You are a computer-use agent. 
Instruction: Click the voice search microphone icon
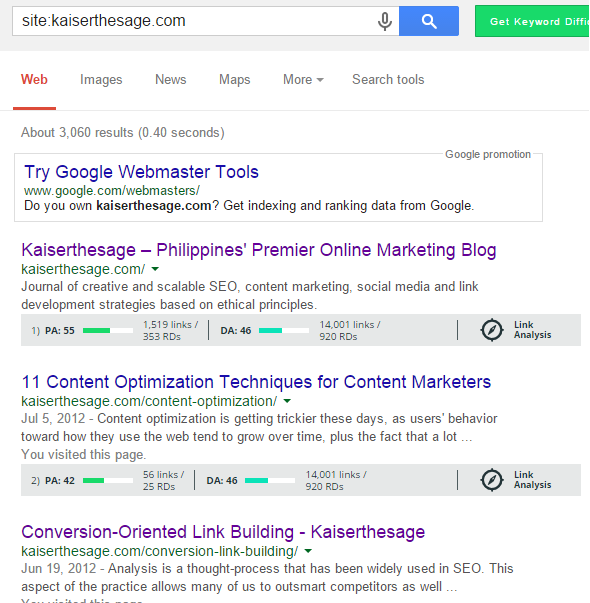384,21
